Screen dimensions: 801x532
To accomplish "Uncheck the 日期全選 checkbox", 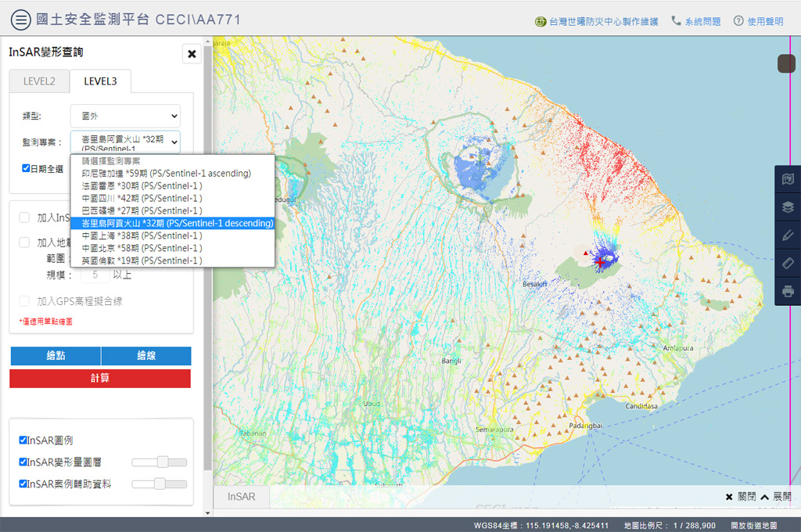I will (26, 168).
